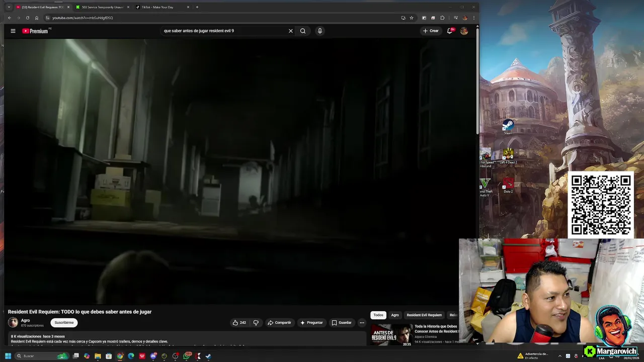Go to the browser home page
644x362 pixels.
[37, 18]
